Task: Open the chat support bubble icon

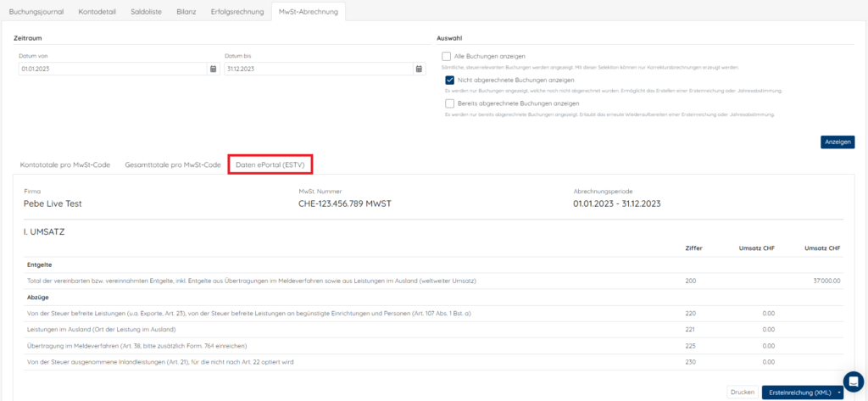Action: 853,382
